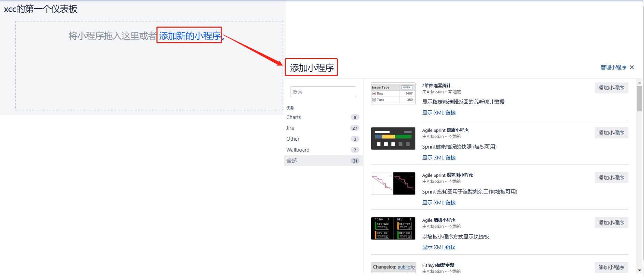Click the FishEye Changelog thumbnail
This screenshot has height=277, width=644.
click(393, 267)
